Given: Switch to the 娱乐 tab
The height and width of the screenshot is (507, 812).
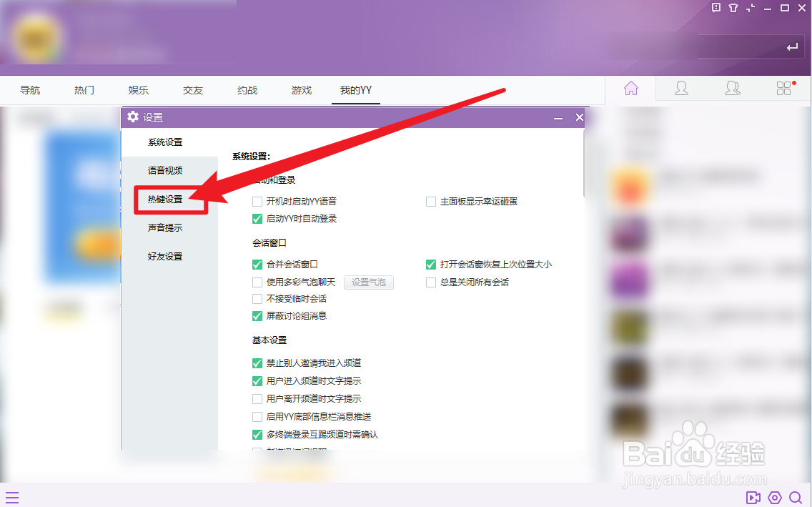Looking at the screenshot, I should click(x=139, y=90).
